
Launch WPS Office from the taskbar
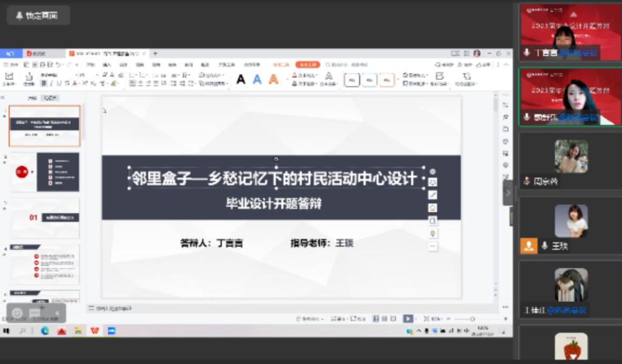(94, 331)
